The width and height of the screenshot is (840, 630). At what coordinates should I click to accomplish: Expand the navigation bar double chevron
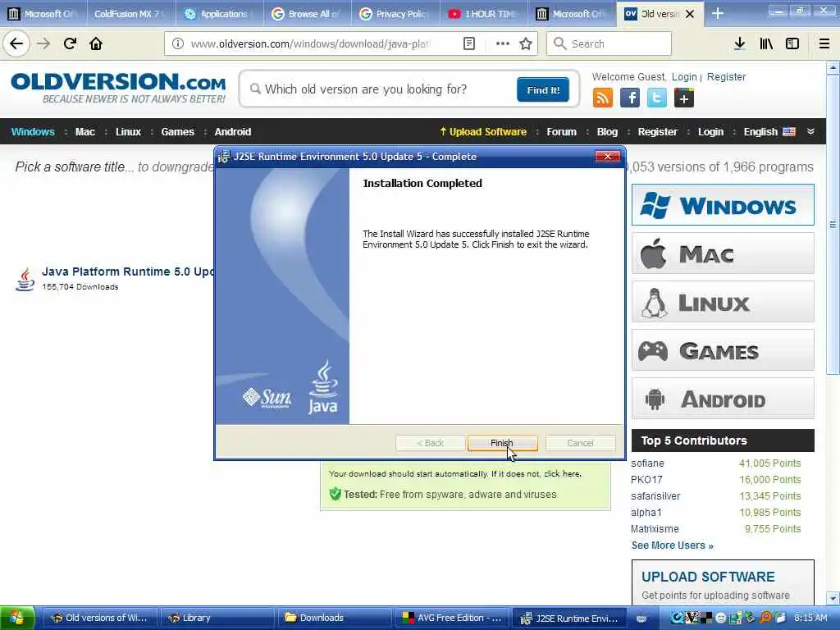coord(810,132)
